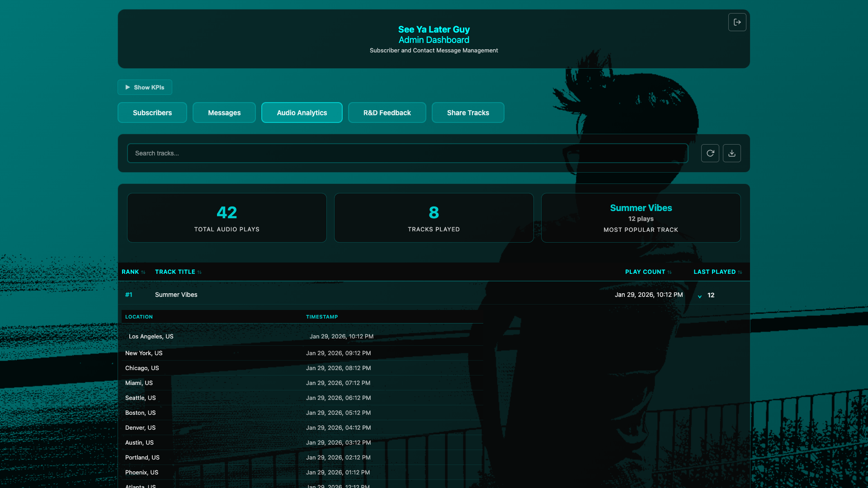The height and width of the screenshot is (488, 868).
Task: Open the Subscribers tab
Action: 152,113
